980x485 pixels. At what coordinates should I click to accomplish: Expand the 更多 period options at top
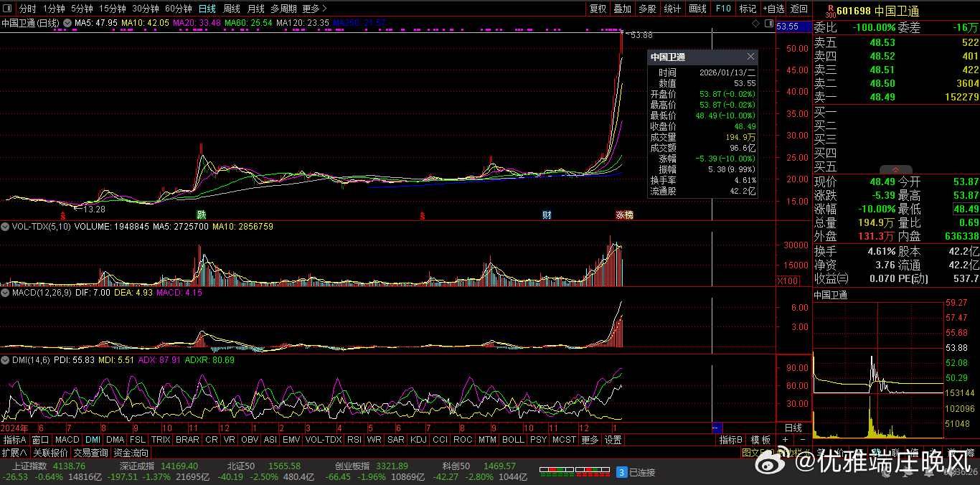click(x=314, y=9)
